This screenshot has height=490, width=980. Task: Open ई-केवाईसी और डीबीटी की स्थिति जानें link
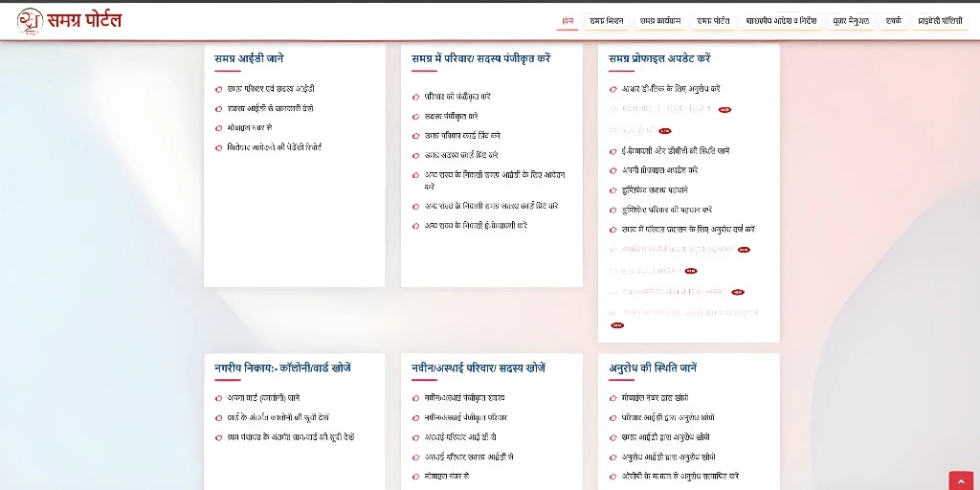(676, 150)
